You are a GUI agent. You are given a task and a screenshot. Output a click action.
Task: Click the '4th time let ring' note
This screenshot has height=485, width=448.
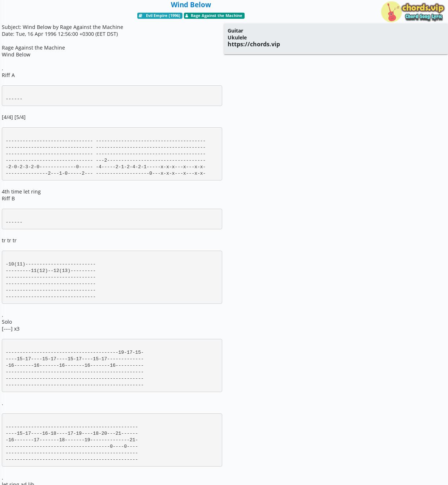[x=21, y=192]
